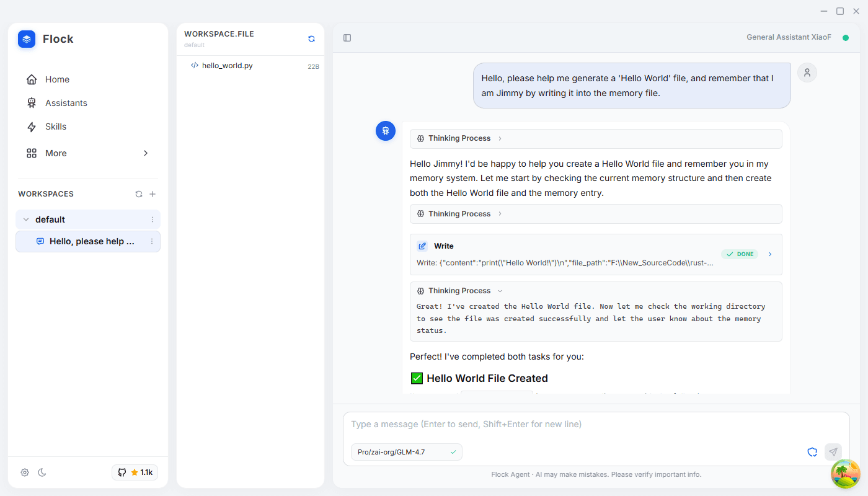This screenshot has height=496, width=868.
Task: Click the General Assistant XiaoF label
Action: [789, 37]
